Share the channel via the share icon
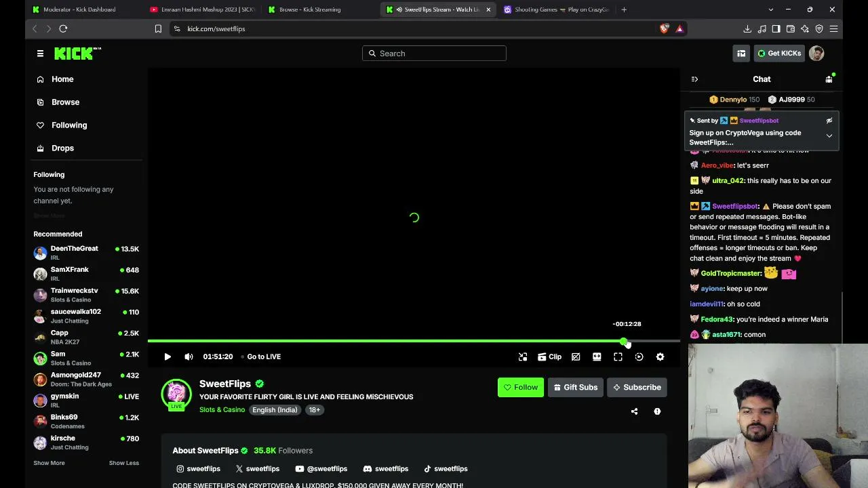 pyautogui.click(x=634, y=411)
